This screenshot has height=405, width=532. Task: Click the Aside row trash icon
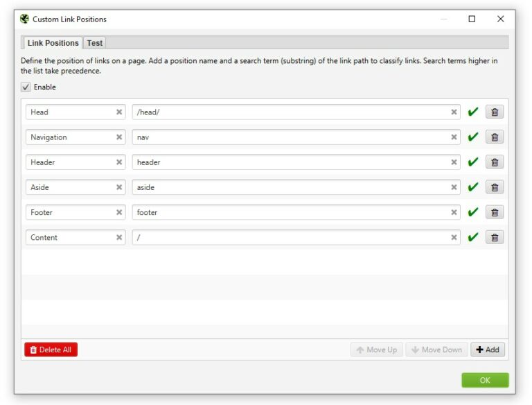tap(495, 187)
